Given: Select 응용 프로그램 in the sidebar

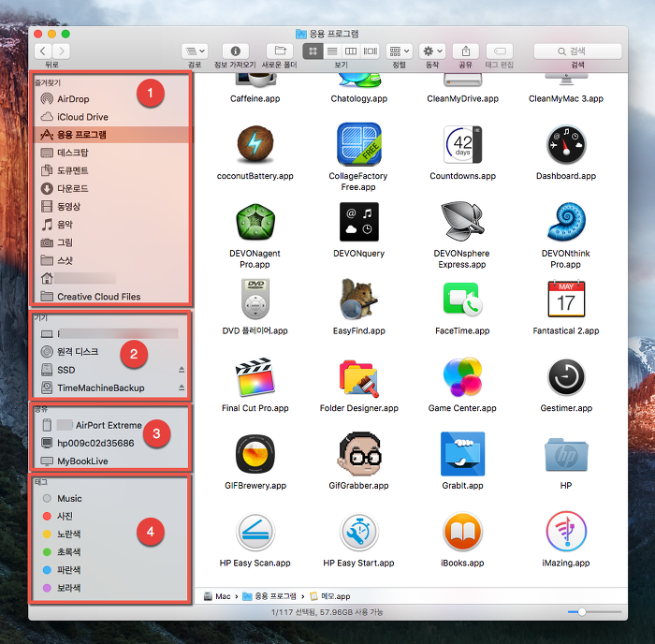Looking at the screenshot, I should (x=110, y=135).
